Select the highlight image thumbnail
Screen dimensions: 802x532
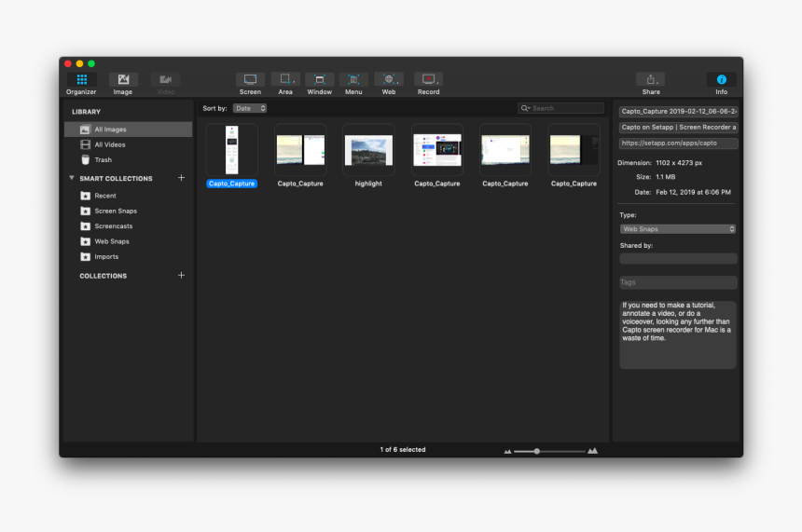(x=368, y=150)
